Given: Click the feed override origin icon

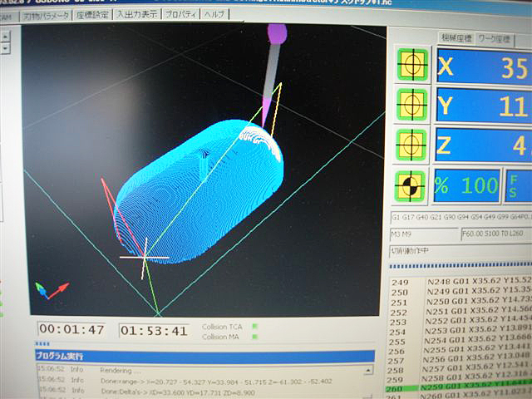Looking at the screenshot, I should click(x=411, y=184).
